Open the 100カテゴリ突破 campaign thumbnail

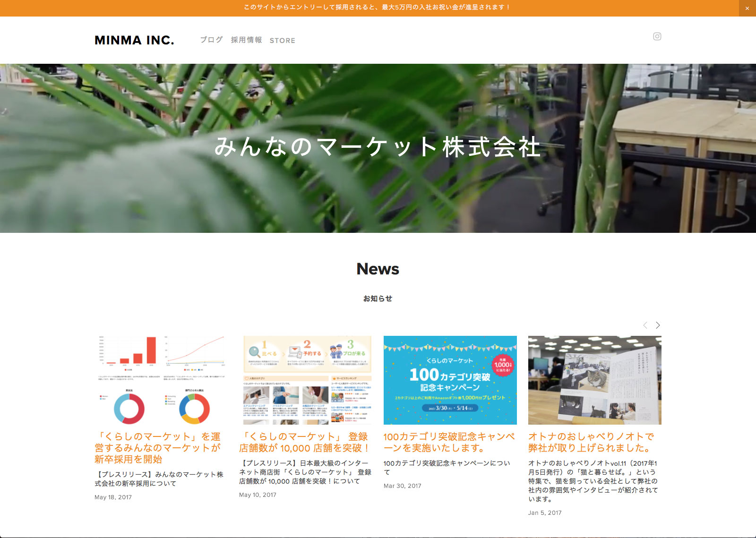[x=450, y=380]
